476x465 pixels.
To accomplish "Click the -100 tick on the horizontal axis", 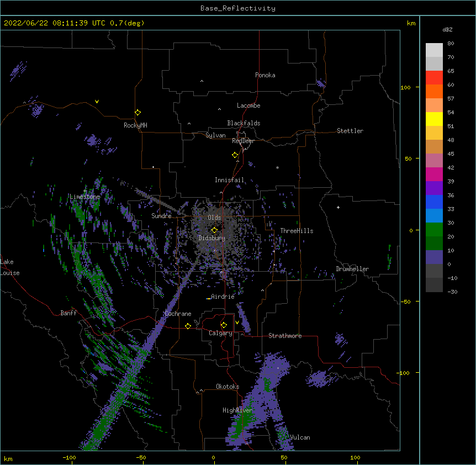I will coord(70,457).
